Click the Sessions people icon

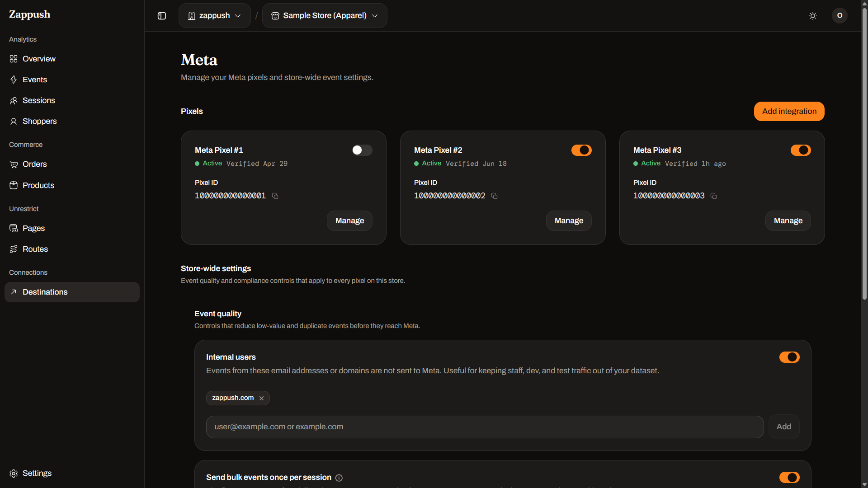14,101
